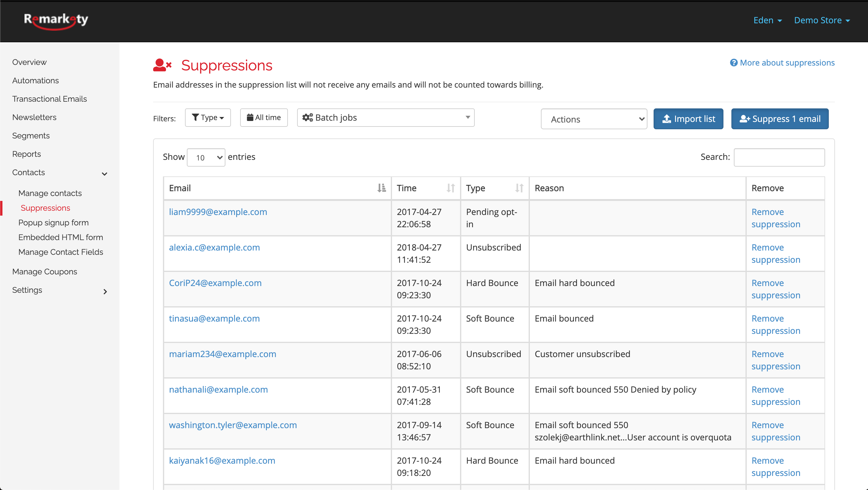
Task: Open the Reports page
Action: click(x=27, y=154)
